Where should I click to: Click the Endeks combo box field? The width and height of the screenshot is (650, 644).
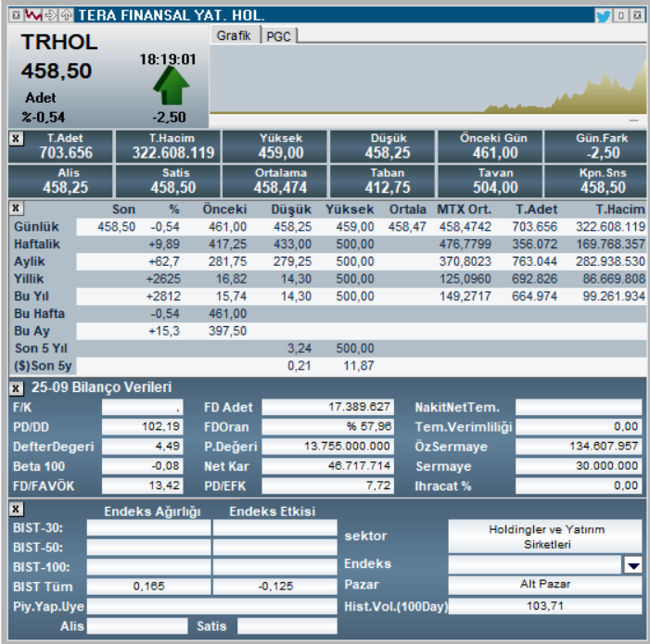pos(535,564)
